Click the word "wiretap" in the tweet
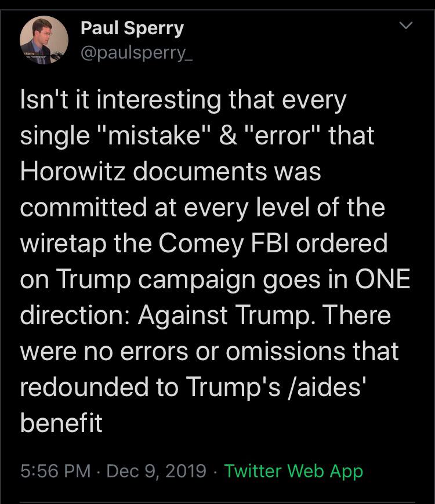This screenshot has height=504, width=435. 63,243
